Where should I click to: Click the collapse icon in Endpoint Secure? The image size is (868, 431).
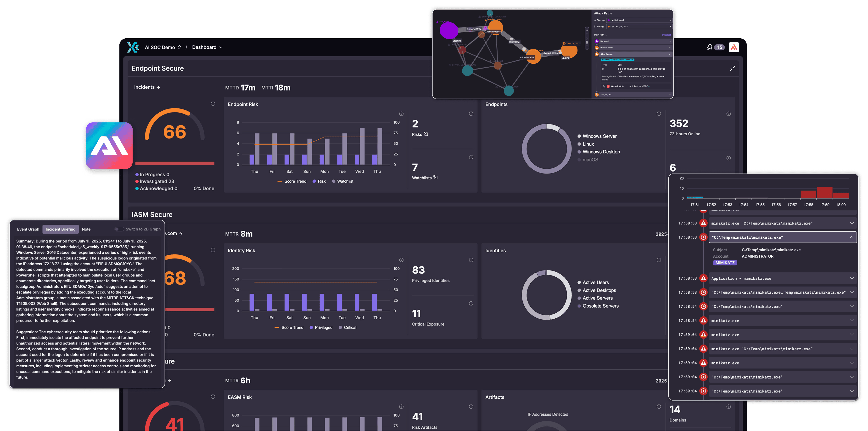click(732, 69)
